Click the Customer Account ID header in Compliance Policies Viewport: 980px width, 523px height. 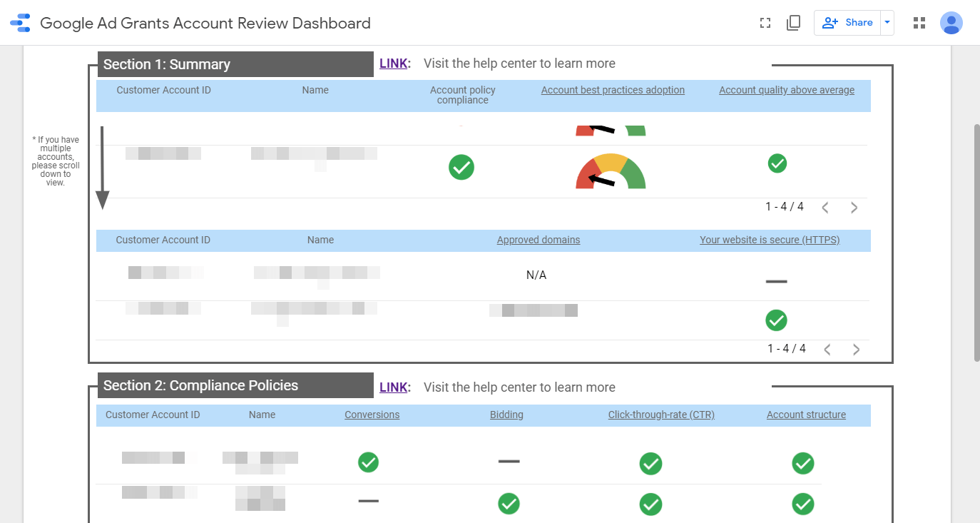[x=153, y=415]
